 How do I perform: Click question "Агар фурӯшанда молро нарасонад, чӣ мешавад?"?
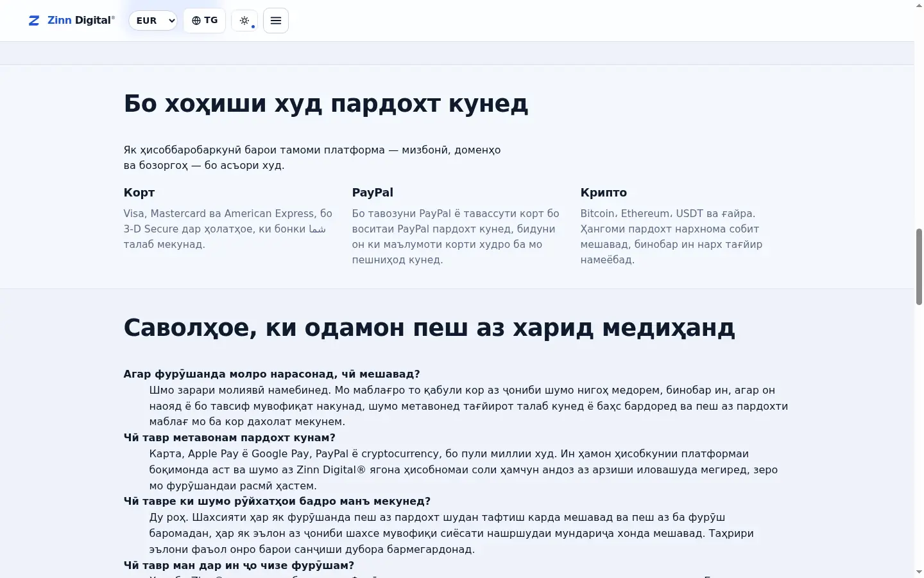pos(272,374)
